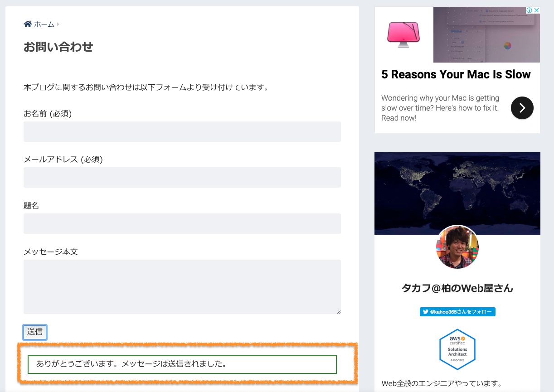Focus the お名前 (必須) input field
The width and height of the screenshot is (554, 392).
(182, 131)
